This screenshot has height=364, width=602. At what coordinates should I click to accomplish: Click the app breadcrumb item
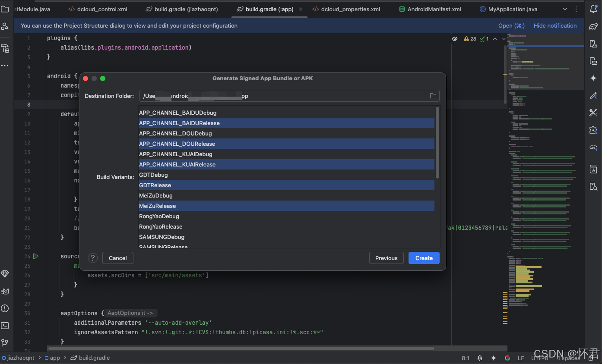click(x=52, y=358)
